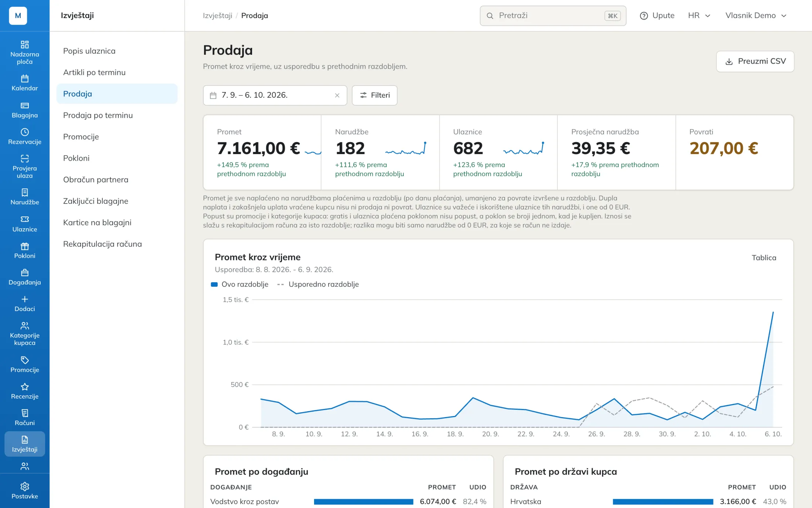Select Artikli po terminu report

(x=117, y=72)
